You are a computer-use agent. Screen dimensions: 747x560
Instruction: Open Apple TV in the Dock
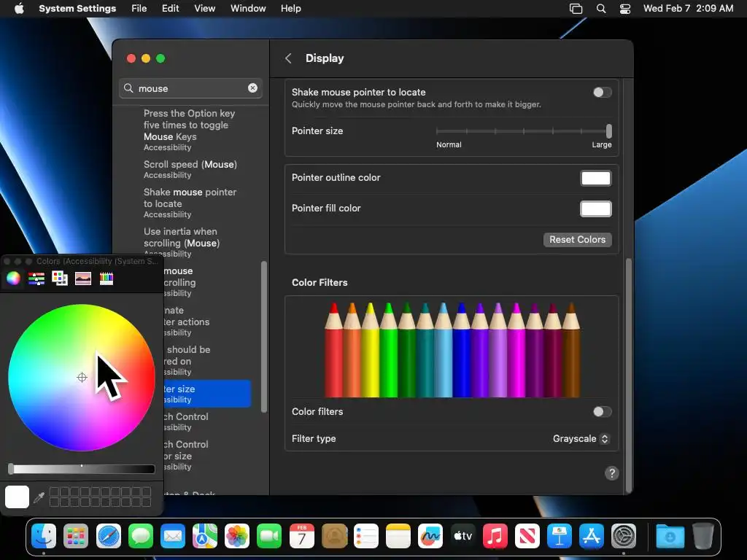click(462, 536)
